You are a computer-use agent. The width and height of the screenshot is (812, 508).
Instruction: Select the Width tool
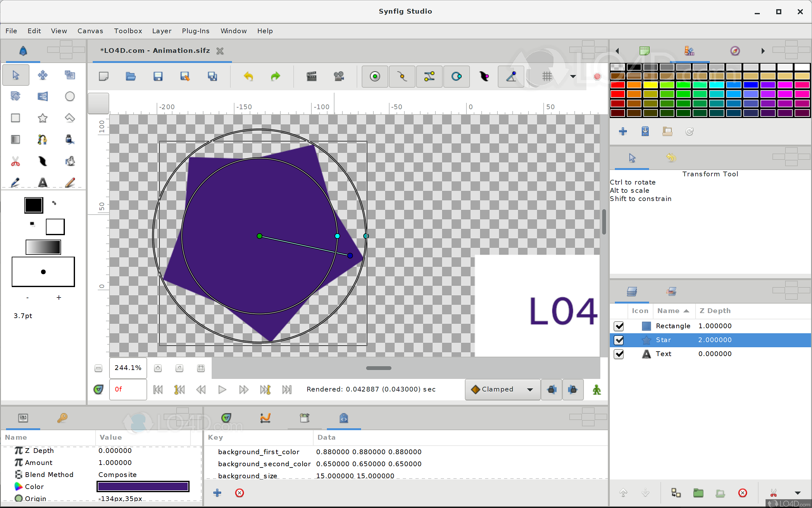coord(43,161)
